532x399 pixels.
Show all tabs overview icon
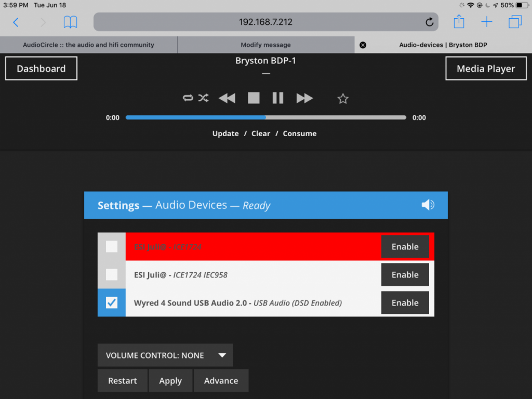[x=515, y=22]
